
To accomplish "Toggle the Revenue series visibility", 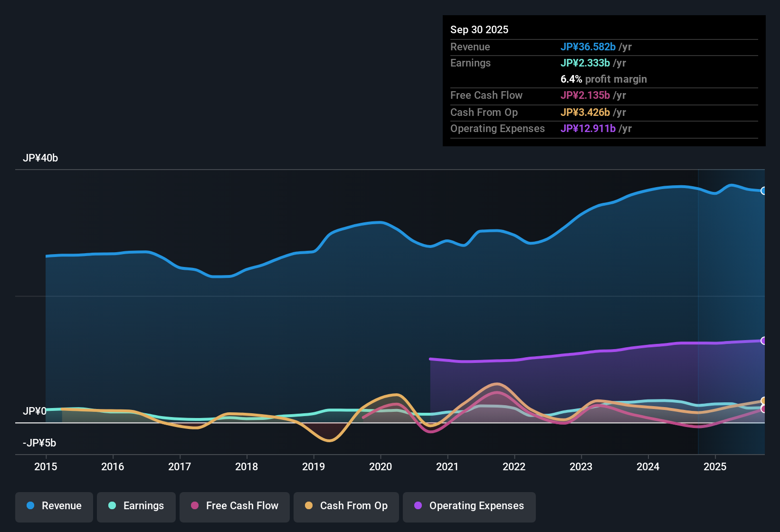I will 54,506.
